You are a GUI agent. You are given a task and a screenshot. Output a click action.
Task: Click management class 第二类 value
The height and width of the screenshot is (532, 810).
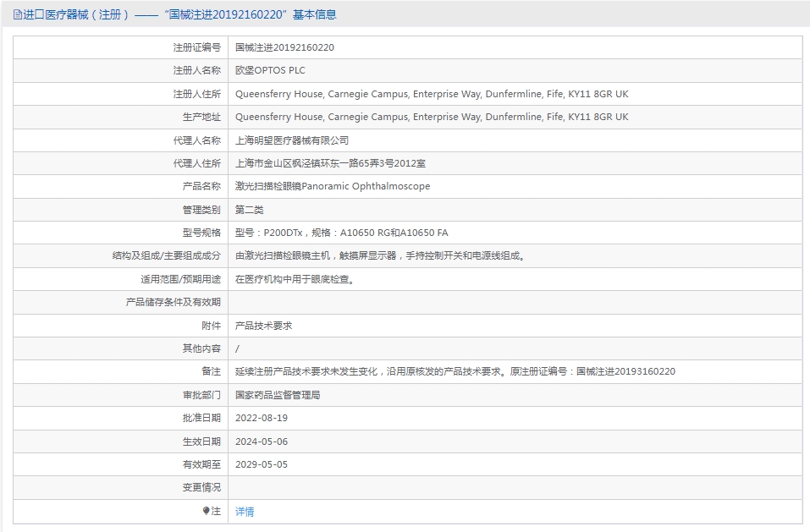[x=250, y=210]
